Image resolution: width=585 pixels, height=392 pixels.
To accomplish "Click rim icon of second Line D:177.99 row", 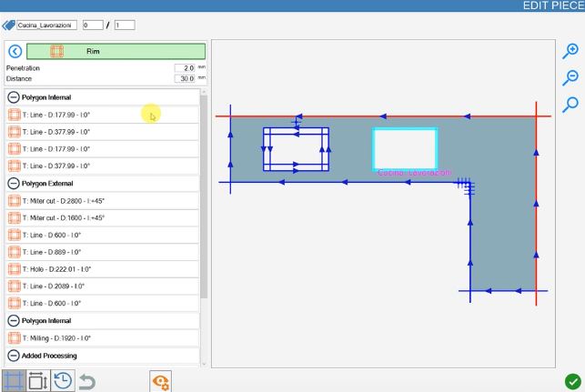I will (x=15, y=149).
